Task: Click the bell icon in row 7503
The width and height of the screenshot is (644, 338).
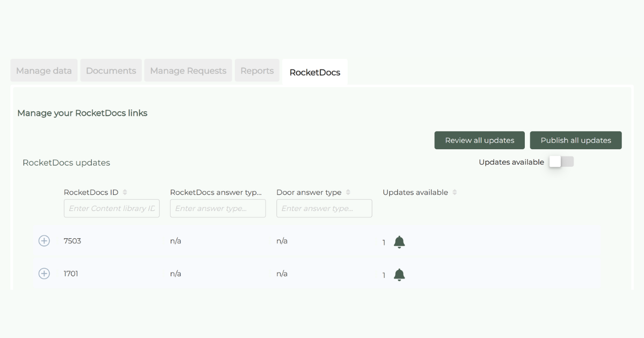Action: pos(399,242)
